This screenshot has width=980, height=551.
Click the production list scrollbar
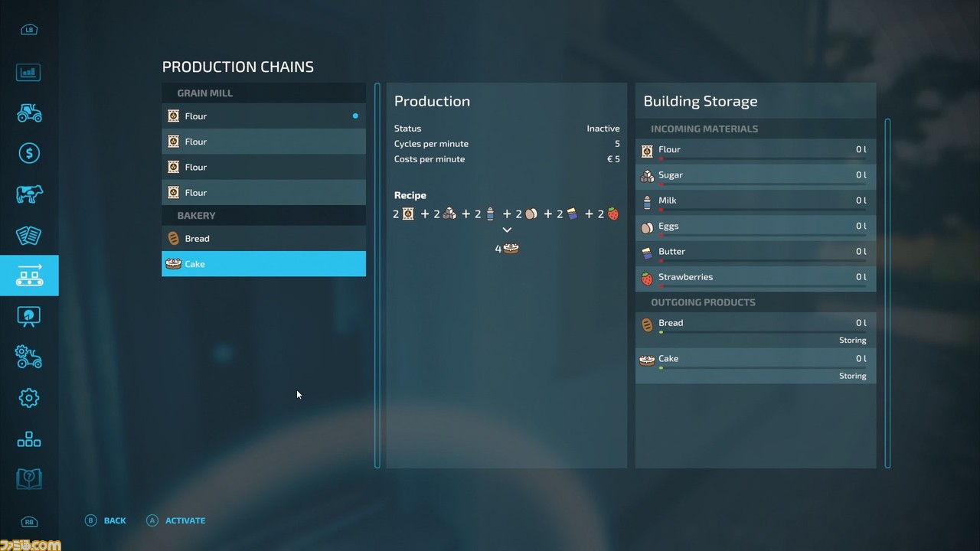[x=377, y=275]
